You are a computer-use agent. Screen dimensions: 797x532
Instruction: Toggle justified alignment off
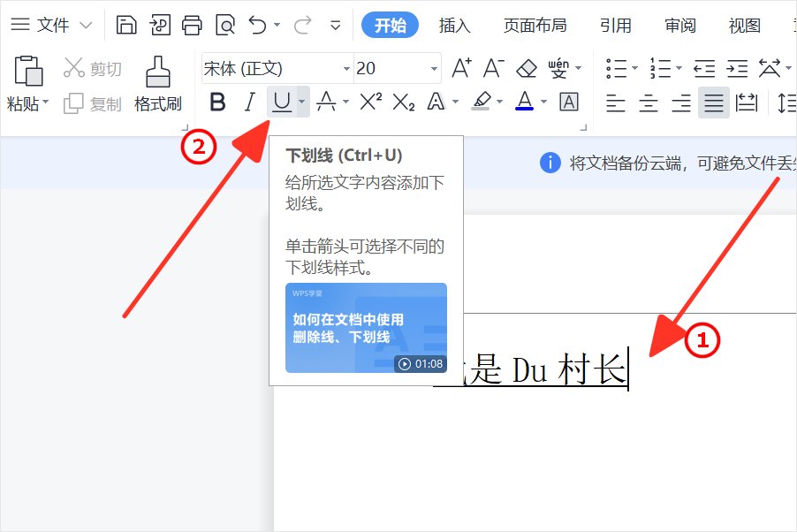point(713,103)
